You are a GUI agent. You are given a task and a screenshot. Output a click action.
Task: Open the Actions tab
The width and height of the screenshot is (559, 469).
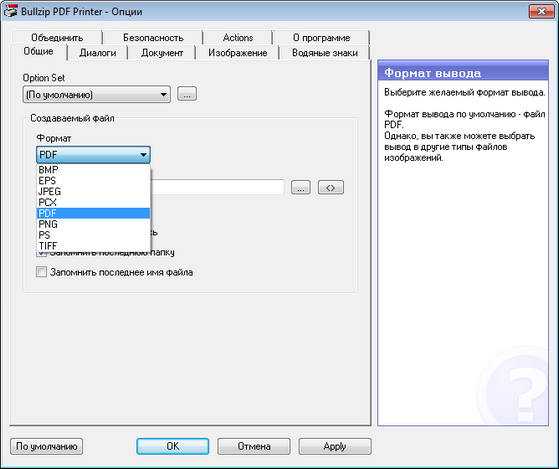[x=238, y=37]
